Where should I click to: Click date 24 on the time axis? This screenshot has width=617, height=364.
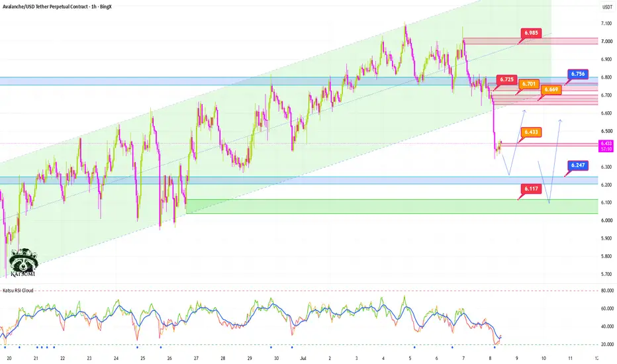[116, 359]
